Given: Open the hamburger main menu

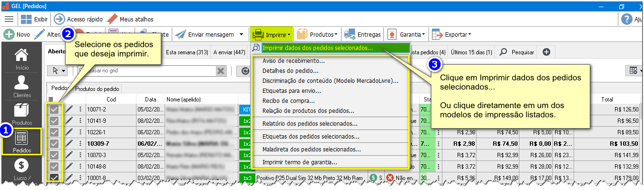Looking at the screenshot, I should [x=9, y=19].
